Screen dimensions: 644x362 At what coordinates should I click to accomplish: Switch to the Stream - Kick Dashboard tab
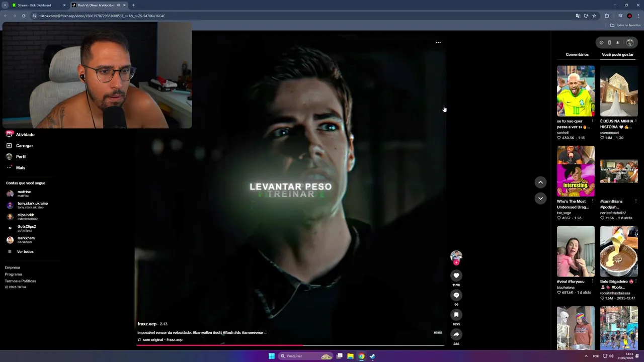(39, 5)
